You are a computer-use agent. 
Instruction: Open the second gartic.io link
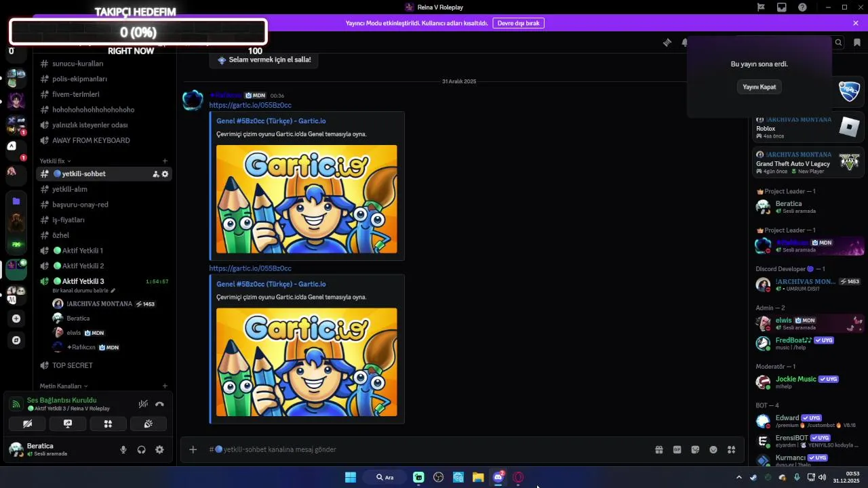[250, 268]
